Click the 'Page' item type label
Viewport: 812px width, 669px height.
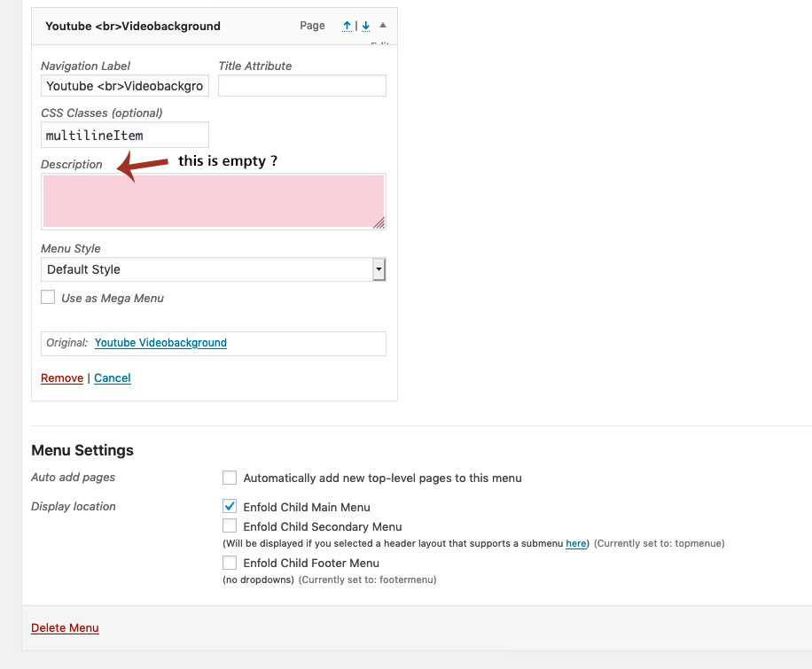pyautogui.click(x=312, y=26)
